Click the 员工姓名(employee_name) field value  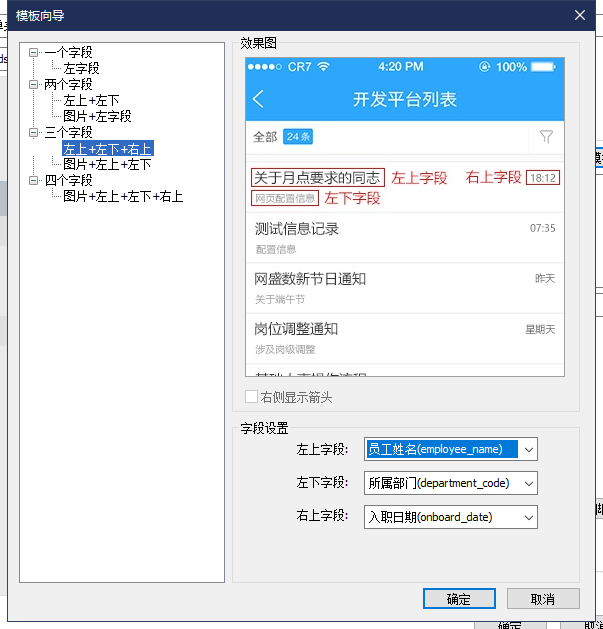click(442, 449)
